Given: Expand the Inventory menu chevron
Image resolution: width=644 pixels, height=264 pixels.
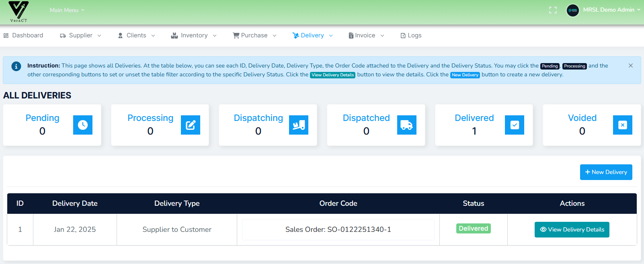Looking at the screenshot, I should [215, 36].
